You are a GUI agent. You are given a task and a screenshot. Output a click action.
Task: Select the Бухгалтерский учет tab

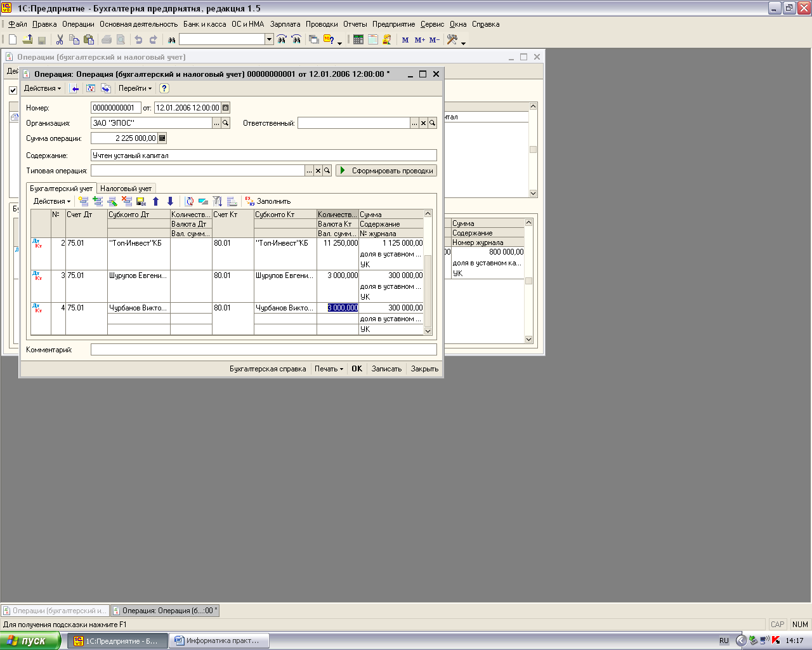coord(61,189)
